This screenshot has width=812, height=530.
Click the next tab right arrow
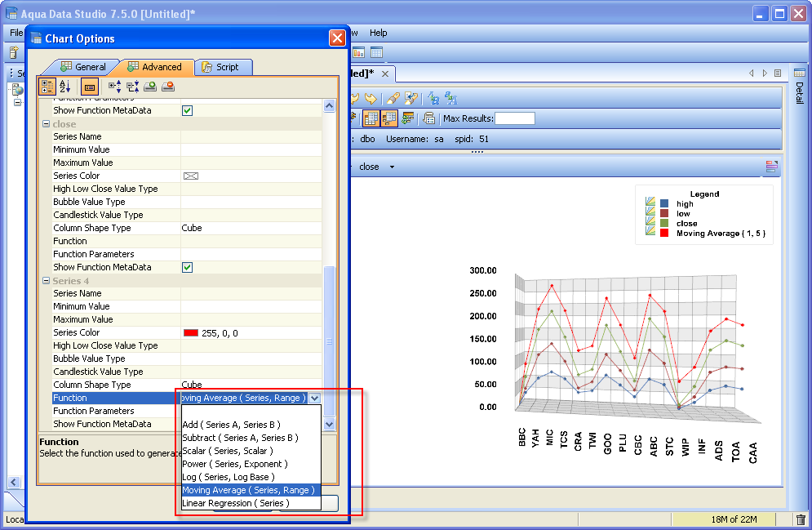coord(765,73)
